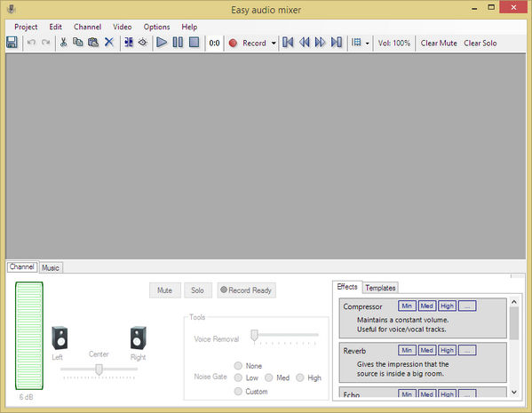Image resolution: width=532 pixels, height=413 pixels.
Task: Switch to the Templates tab
Action: [380, 288]
